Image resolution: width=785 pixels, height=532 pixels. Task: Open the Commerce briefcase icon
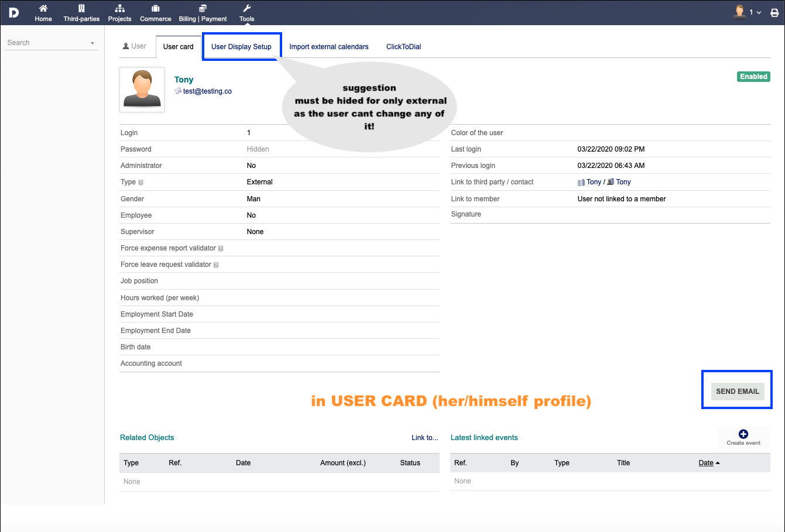pos(156,9)
